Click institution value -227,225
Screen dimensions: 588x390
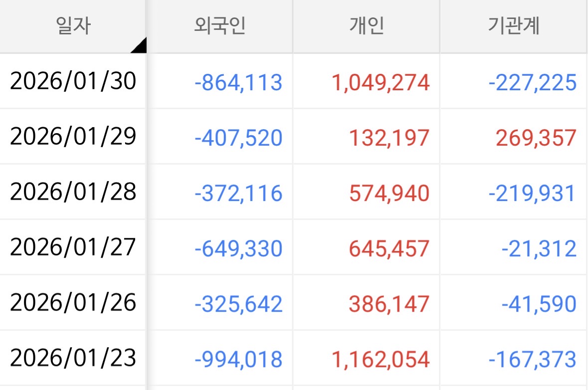click(533, 82)
